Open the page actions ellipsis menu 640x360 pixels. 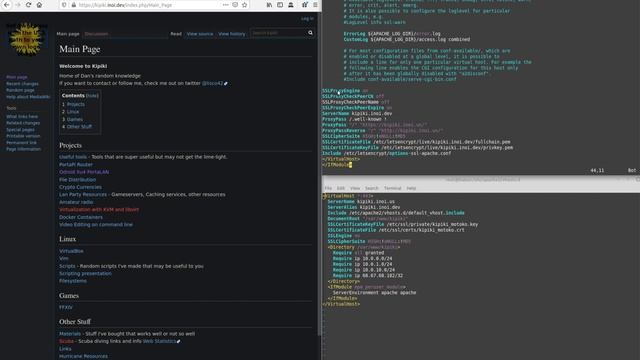pos(225,5)
